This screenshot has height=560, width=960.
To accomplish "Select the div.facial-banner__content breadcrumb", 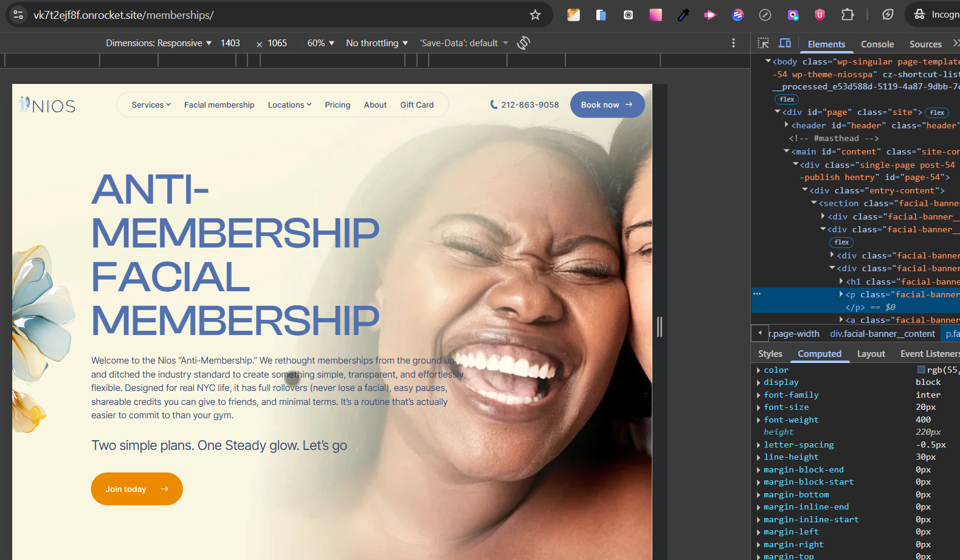I will point(882,334).
